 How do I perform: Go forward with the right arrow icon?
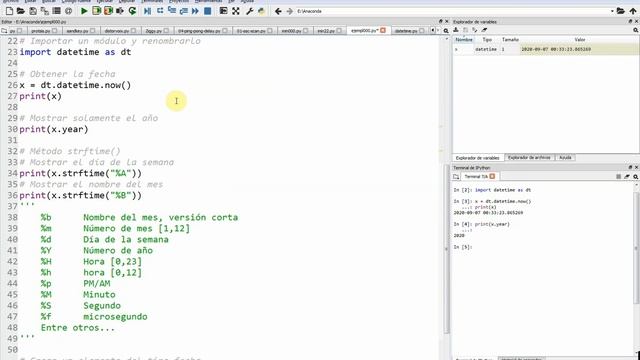(x=290, y=11)
